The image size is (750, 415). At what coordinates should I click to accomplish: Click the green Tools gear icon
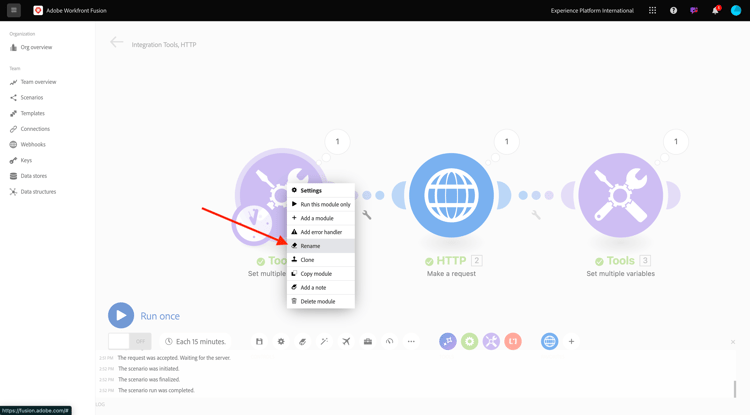(470, 341)
